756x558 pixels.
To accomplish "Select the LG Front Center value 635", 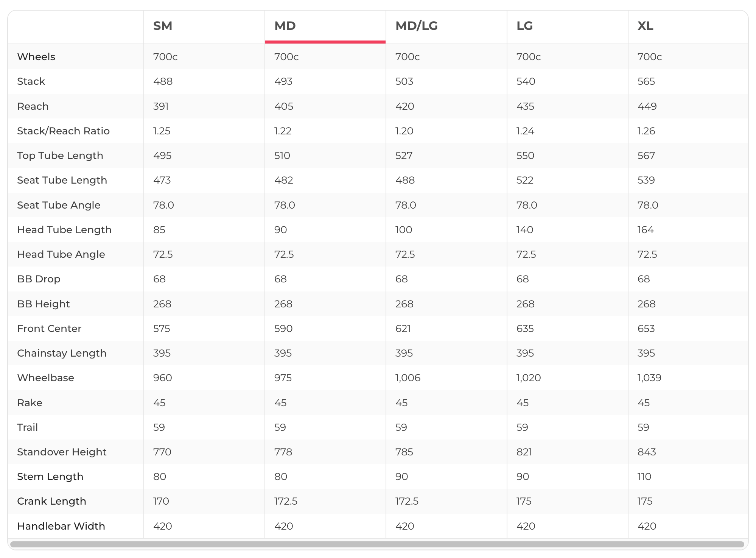I will pyautogui.click(x=525, y=329).
